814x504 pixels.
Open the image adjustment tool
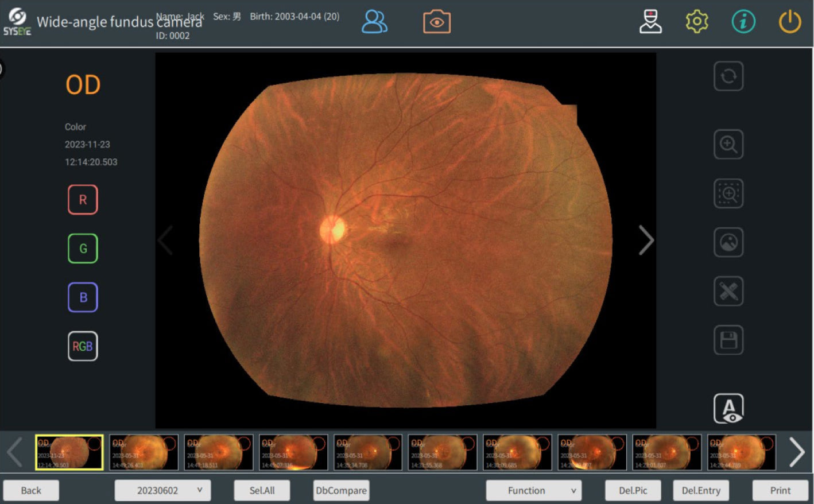point(728,242)
